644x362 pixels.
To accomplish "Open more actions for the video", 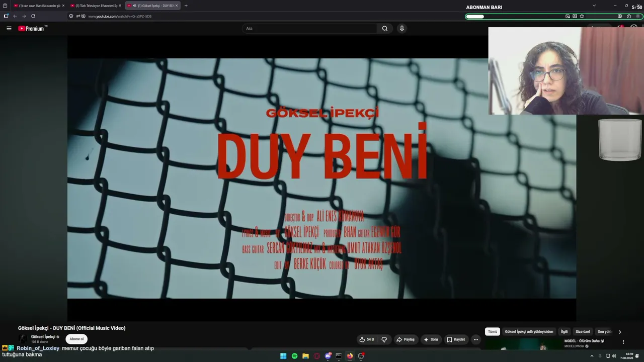I will (x=476, y=339).
